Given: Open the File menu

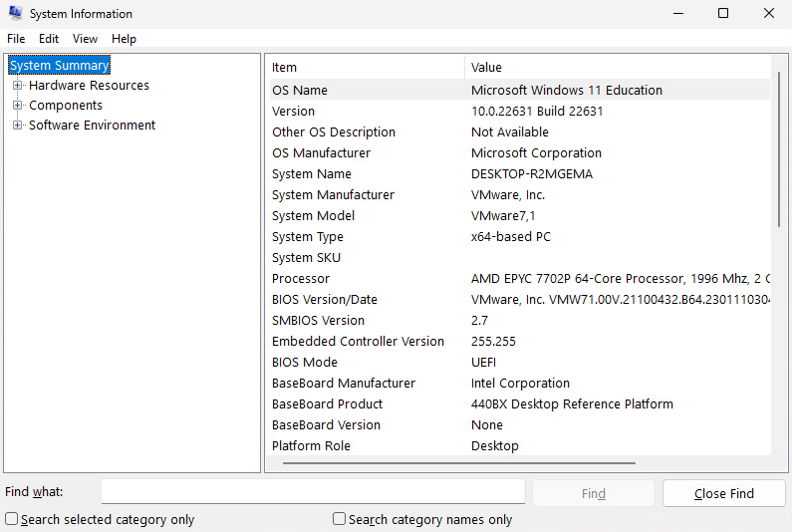Looking at the screenshot, I should click(16, 39).
